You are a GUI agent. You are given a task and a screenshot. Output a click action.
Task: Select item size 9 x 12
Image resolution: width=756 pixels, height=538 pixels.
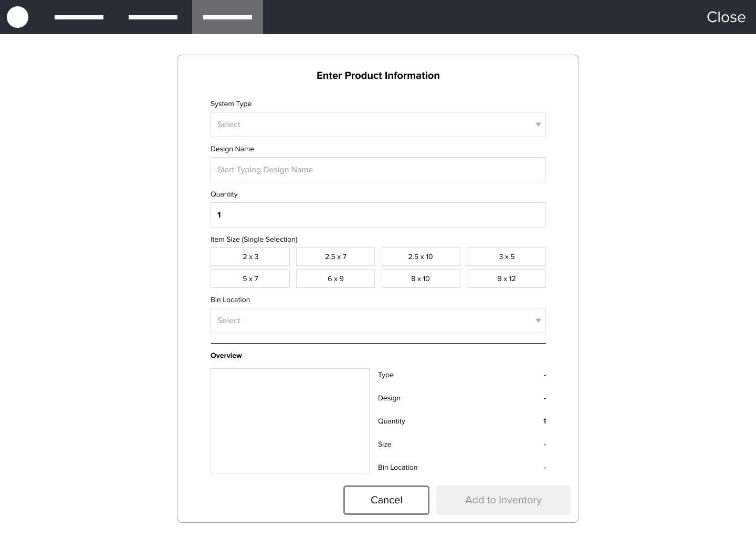(506, 278)
